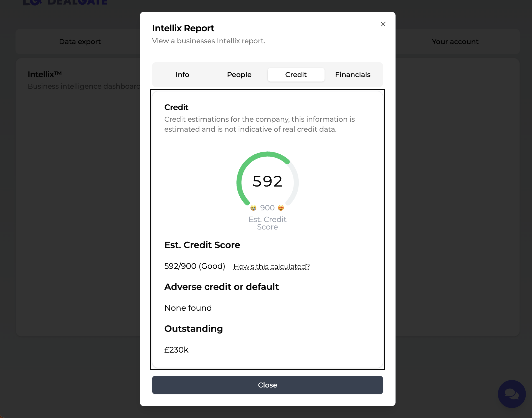The width and height of the screenshot is (532, 418).
Task: Click the "592/900 (Good)" score text
Action: (x=195, y=266)
